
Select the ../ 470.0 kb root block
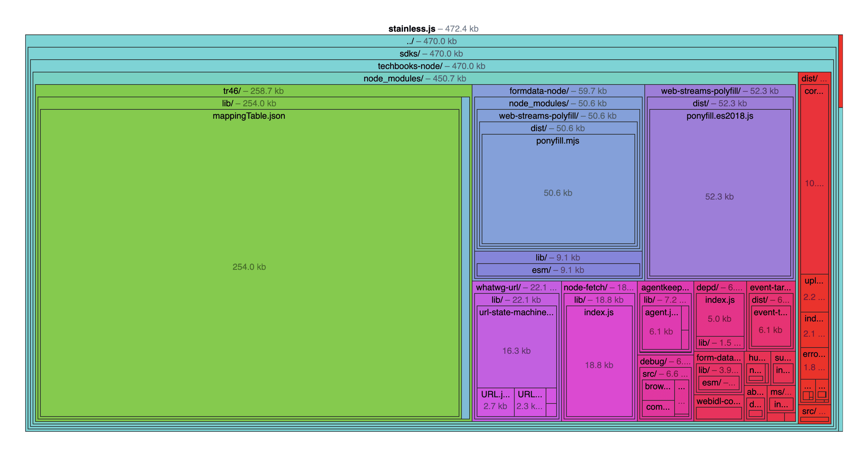432,41
